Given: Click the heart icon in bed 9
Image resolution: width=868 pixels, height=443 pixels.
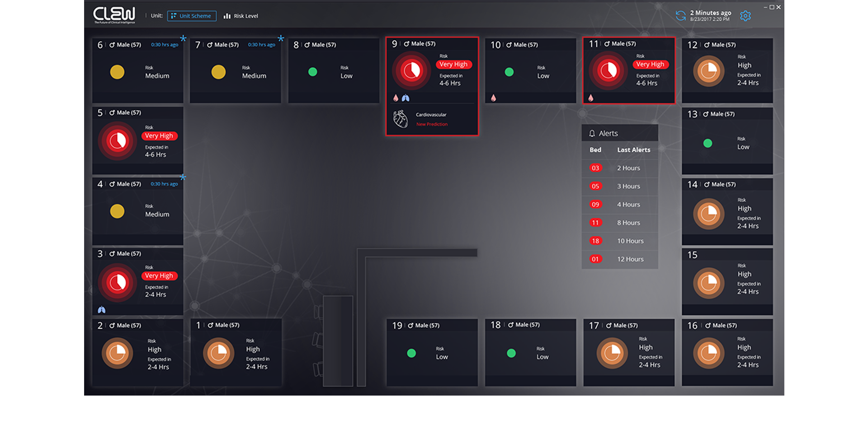Looking at the screenshot, I should coord(400,119).
